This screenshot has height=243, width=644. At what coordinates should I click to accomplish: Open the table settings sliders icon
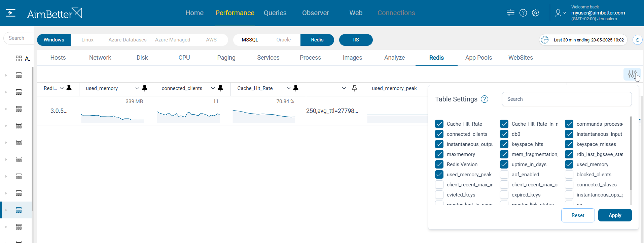(x=632, y=74)
